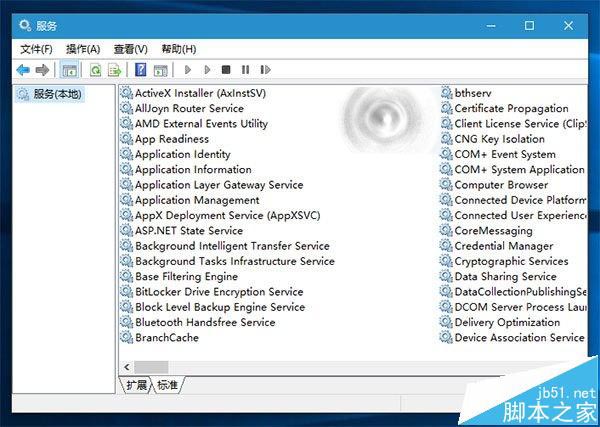Select Client License Service entry
The height and width of the screenshot is (427, 600).
point(520,124)
